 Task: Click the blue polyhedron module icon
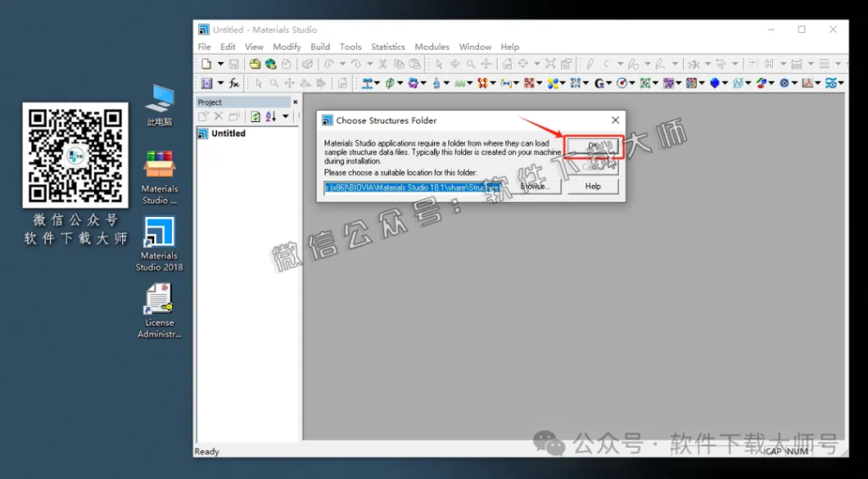715,83
